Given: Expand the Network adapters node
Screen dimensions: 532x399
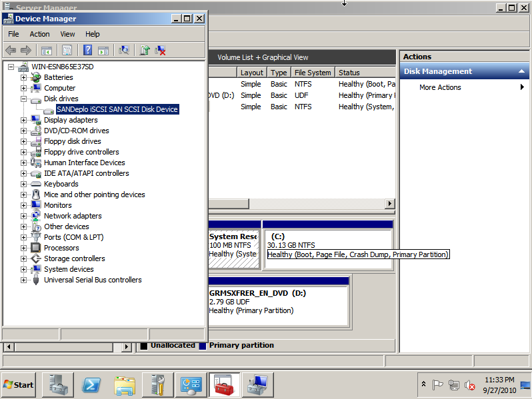Looking at the screenshot, I should 23,216.
